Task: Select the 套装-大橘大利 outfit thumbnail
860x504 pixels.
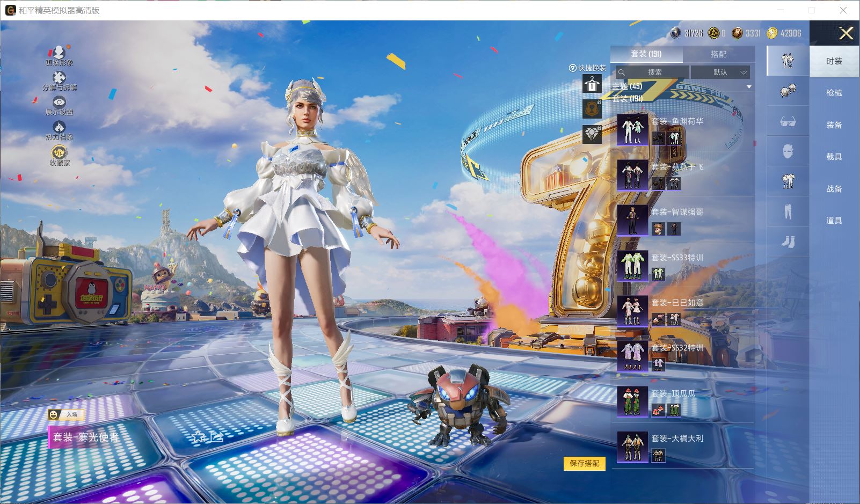Action: (x=632, y=447)
